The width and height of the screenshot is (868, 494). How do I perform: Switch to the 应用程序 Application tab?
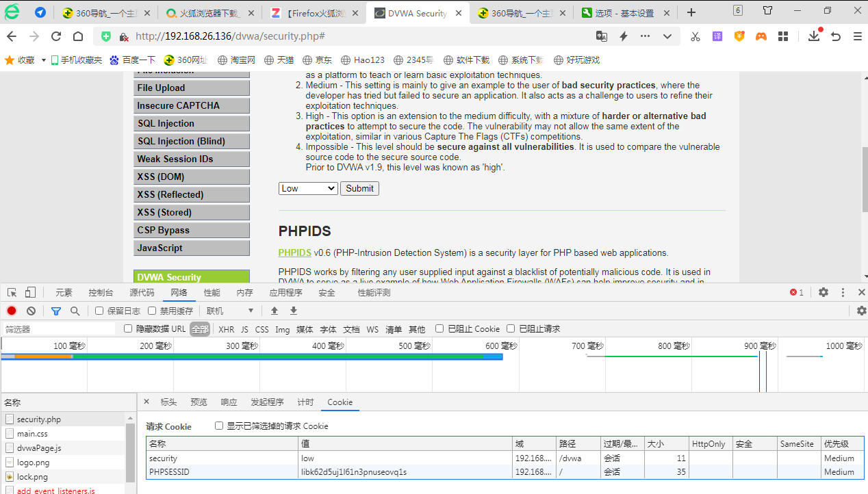pyautogui.click(x=285, y=292)
